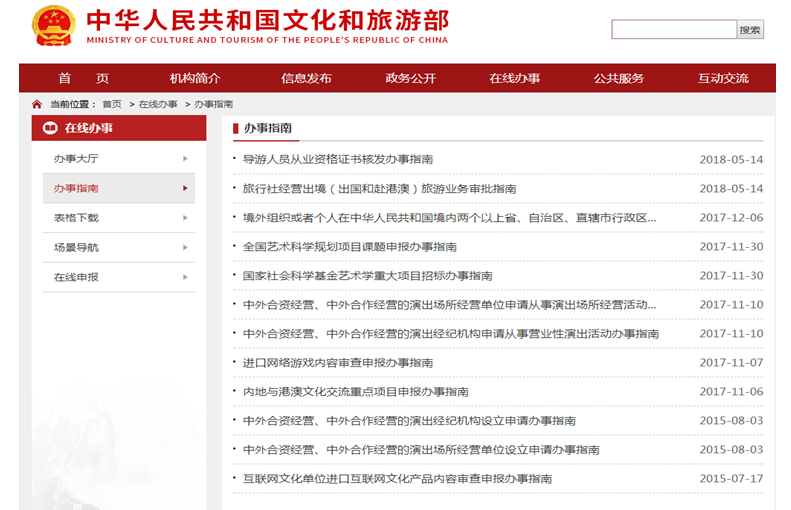Screen dimensions: 791x510
Task: Click the 当前位置 breadcrumb label
Action: (x=73, y=104)
